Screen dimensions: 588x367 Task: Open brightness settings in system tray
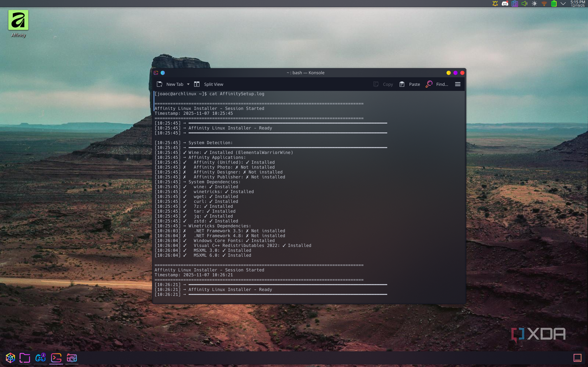pos(534,4)
